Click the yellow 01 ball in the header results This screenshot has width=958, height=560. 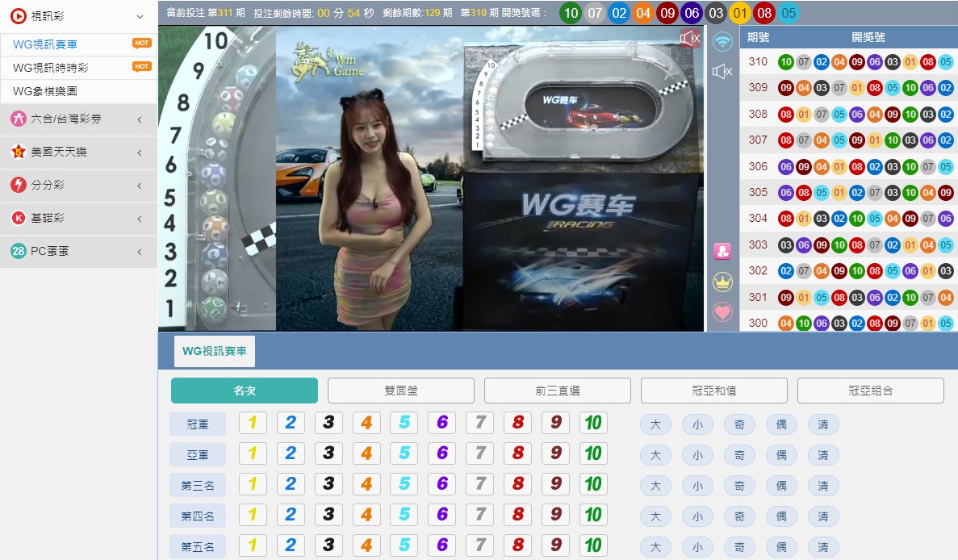(x=740, y=13)
